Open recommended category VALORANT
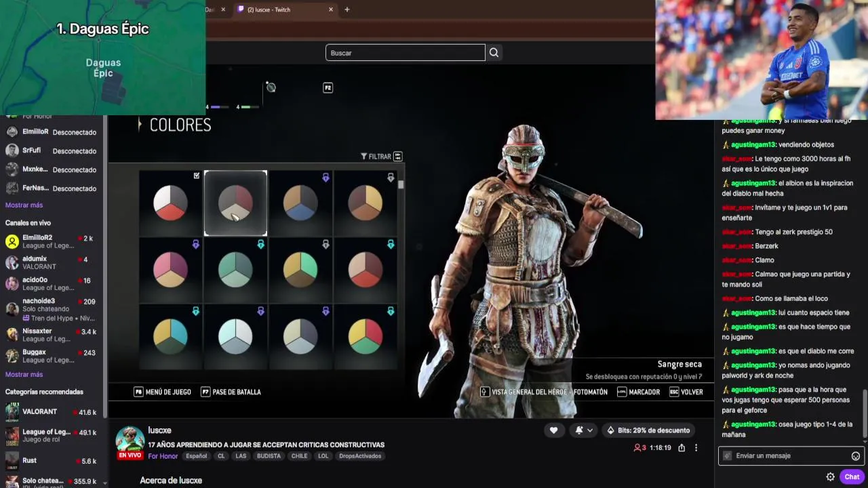 [51, 412]
